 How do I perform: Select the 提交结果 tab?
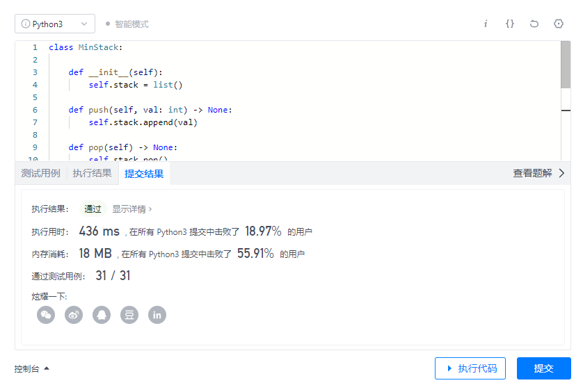click(144, 174)
